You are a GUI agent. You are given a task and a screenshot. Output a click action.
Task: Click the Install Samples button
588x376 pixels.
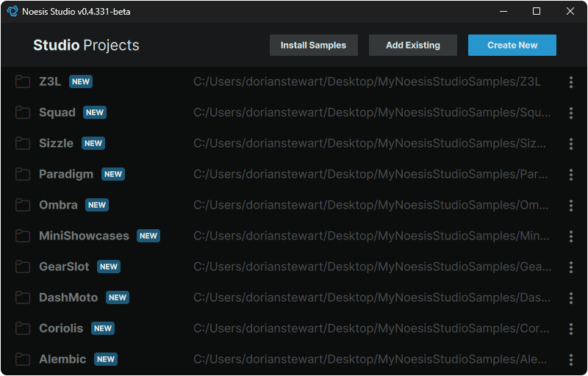(314, 46)
